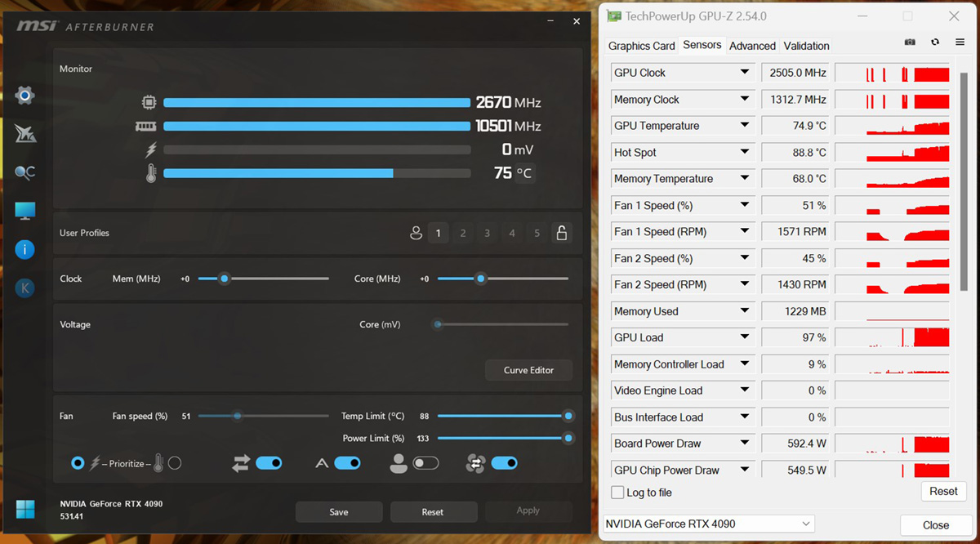Click the GPU chip icon in Monitor panel

[x=149, y=102]
